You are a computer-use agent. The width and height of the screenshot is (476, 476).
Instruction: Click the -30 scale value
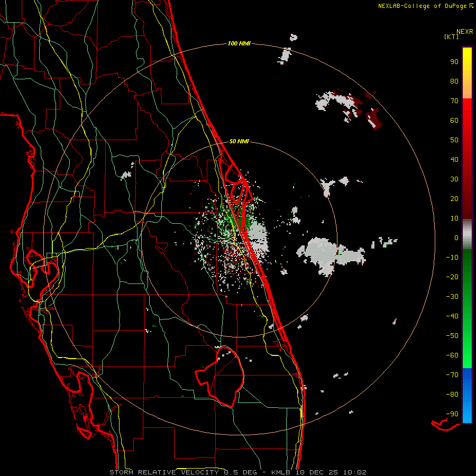point(452,297)
